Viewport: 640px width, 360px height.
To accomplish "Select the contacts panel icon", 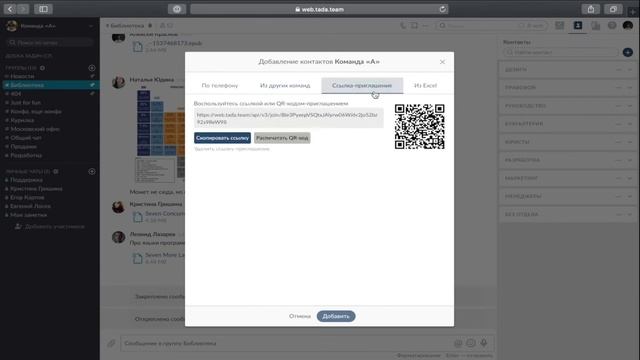I will coord(578,26).
